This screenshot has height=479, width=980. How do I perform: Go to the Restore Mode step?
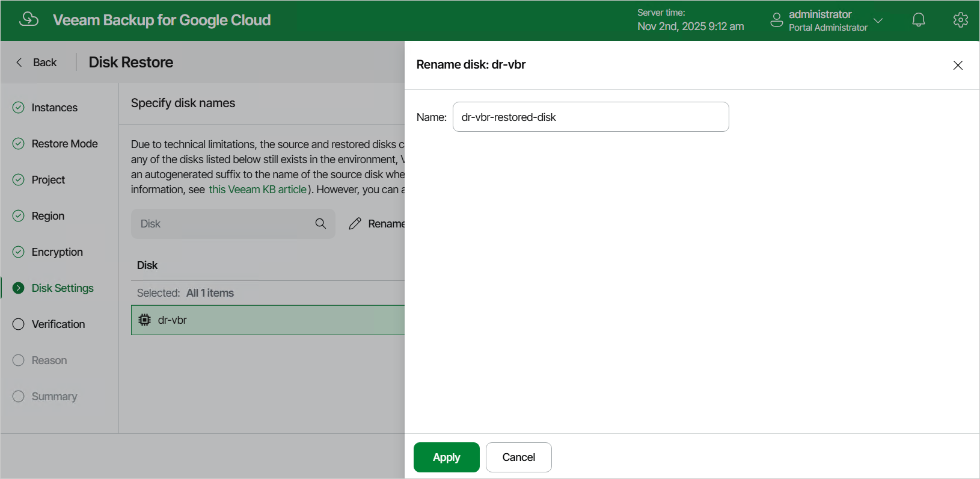[x=64, y=144]
